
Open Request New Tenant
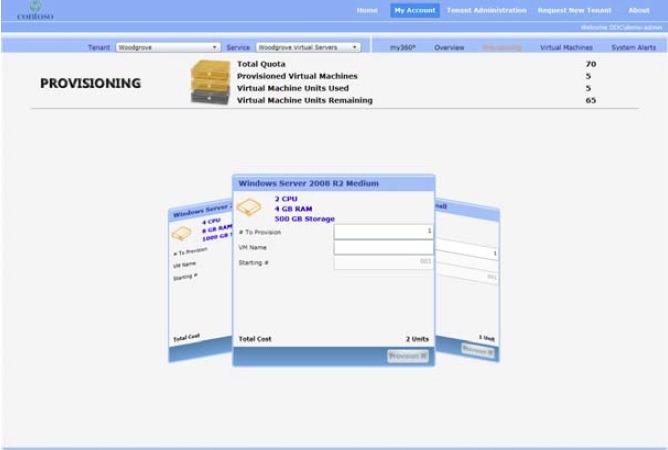point(574,10)
